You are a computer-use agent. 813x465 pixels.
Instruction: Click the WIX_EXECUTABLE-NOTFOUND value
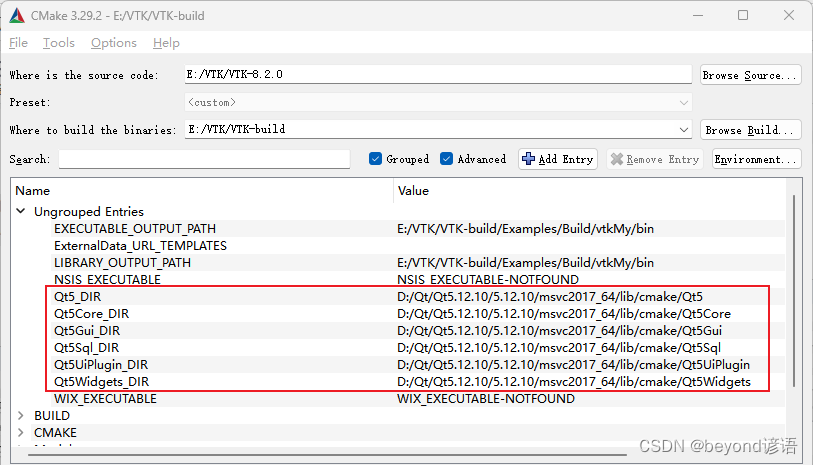[x=486, y=399]
